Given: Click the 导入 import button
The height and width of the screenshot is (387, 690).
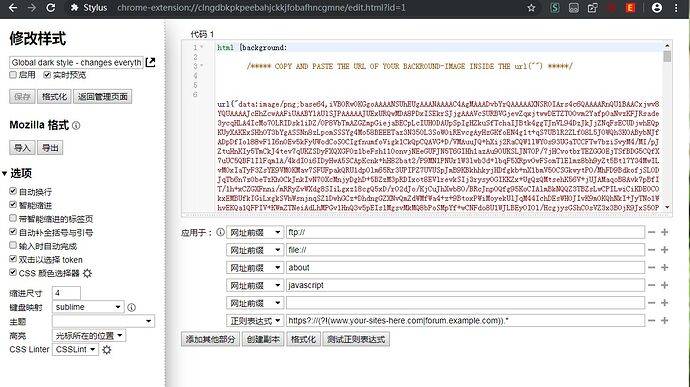Looking at the screenshot, I should (x=22, y=147).
